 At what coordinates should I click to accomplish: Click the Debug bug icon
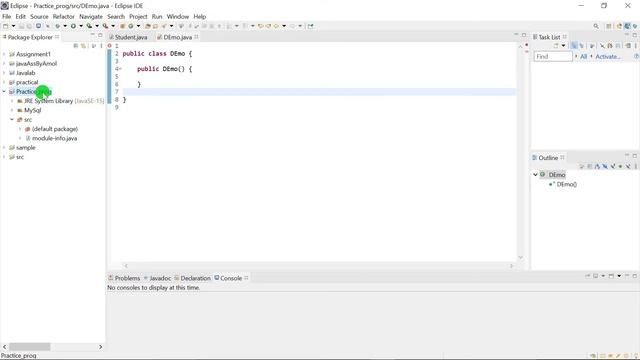click(58, 26)
